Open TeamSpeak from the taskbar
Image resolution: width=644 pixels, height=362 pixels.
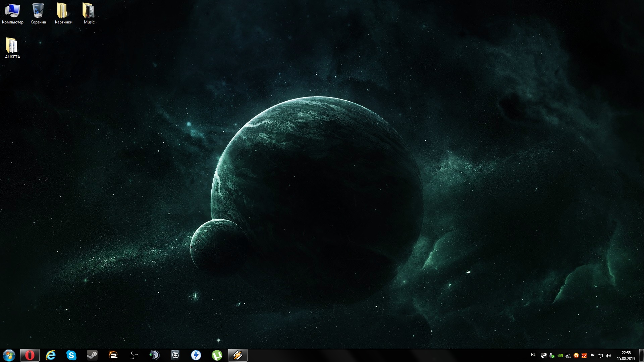(155, 355)
